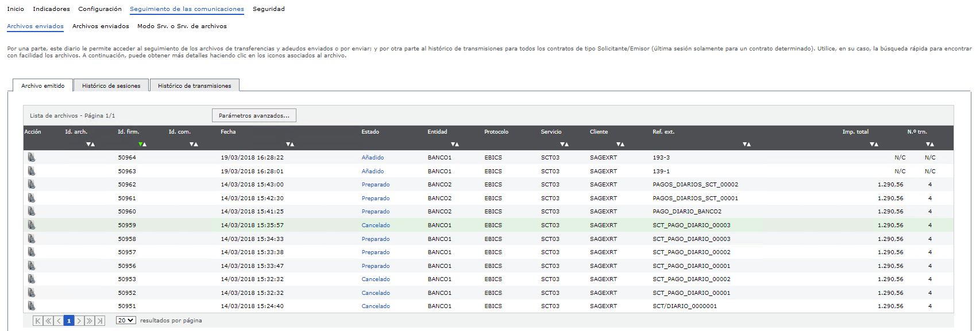Image resolution: width=980 pixels, height=331 pixels.
Task: Open the Histórico de transmisiones tab
Action: [194, 85]
